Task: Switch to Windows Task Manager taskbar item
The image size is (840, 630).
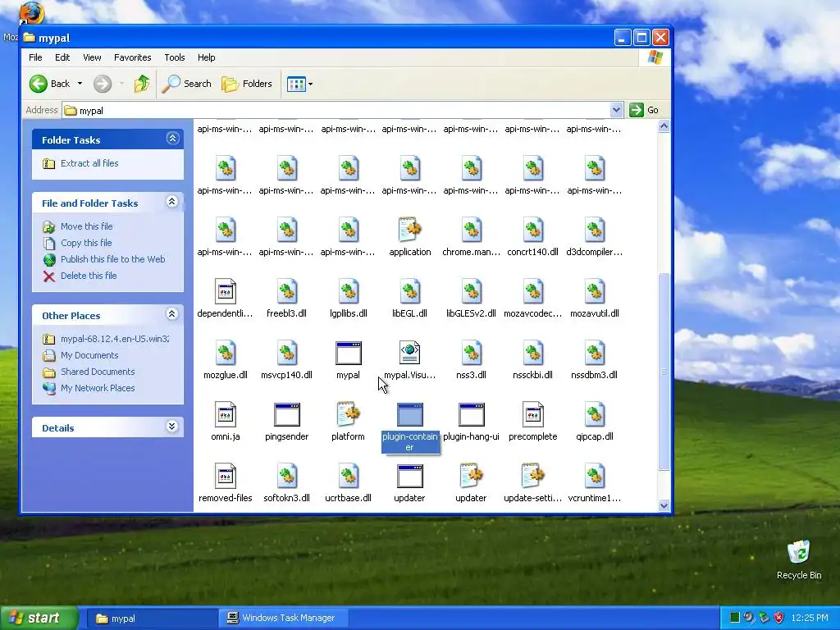Action: pos(283,619)
